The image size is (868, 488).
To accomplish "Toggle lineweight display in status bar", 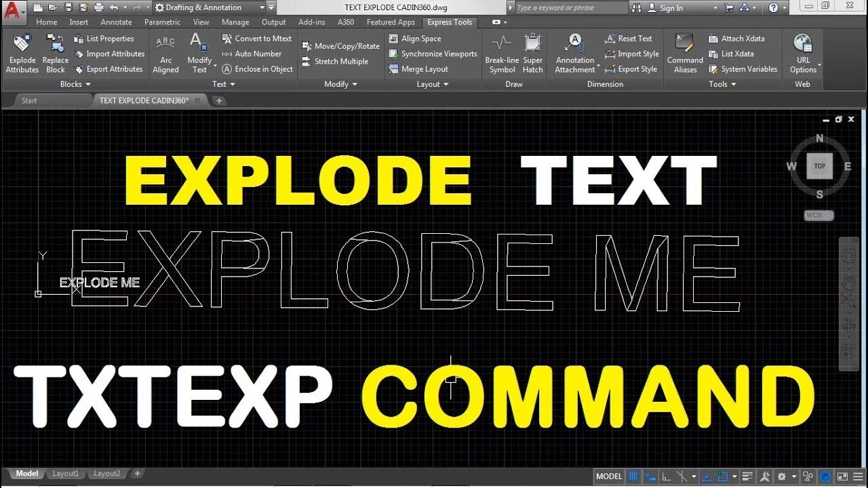I will (747, 476).
